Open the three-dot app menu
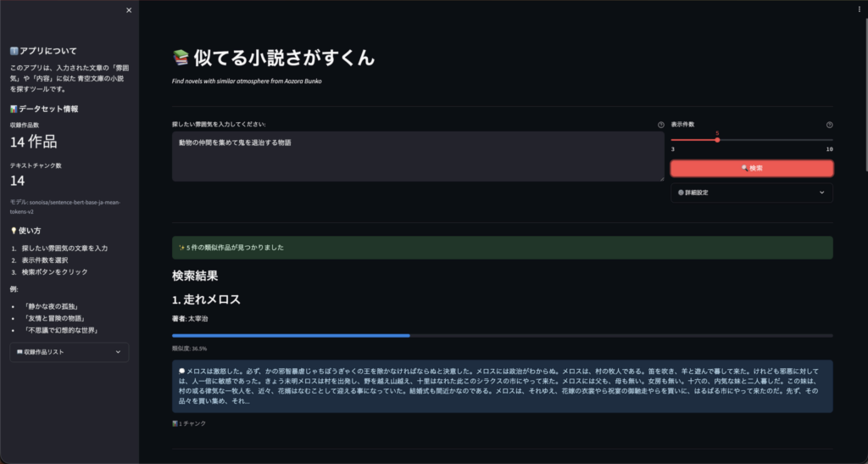The image size is (868, 464). pos(860,9)
